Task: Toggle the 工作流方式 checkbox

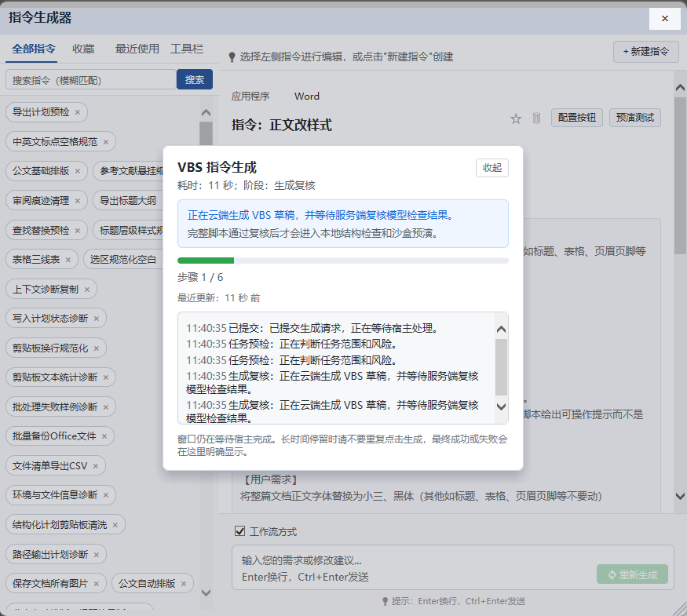Action: pos(239,531)
